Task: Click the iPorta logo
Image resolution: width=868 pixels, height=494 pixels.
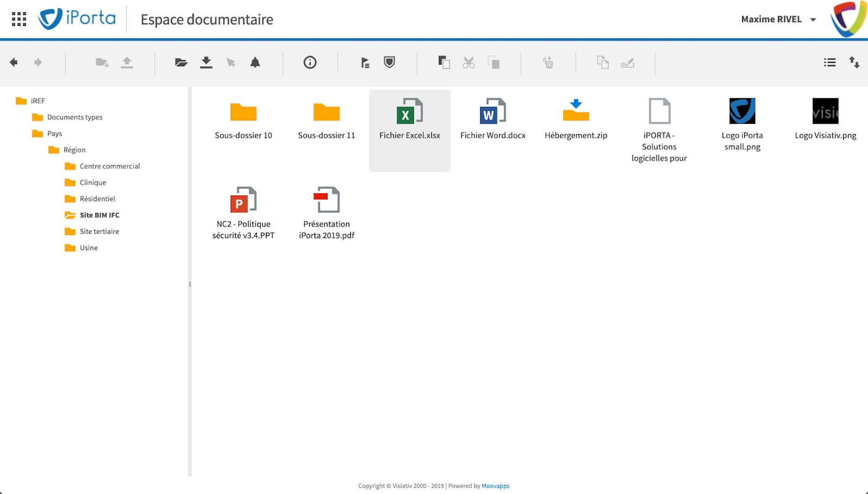Action: pyautogui.click(x=77, y=19)
